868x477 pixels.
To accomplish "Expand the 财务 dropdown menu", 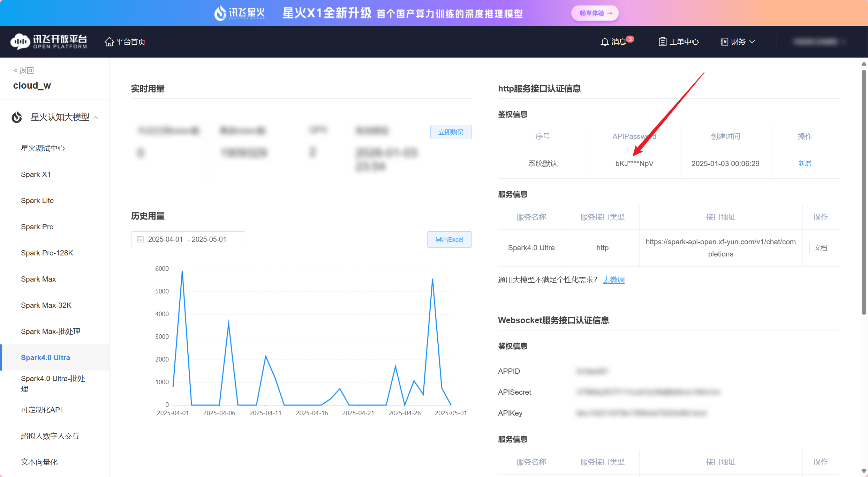I will (x=752, y=42).
